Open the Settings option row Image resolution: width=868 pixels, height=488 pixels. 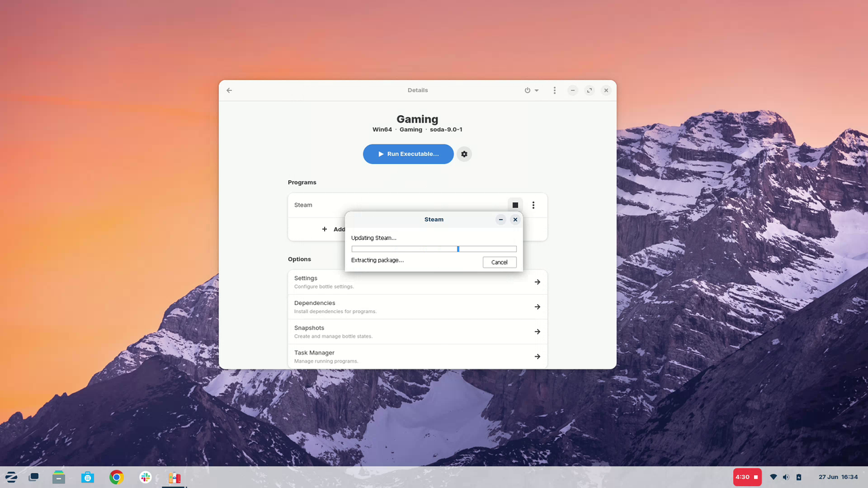418,282
